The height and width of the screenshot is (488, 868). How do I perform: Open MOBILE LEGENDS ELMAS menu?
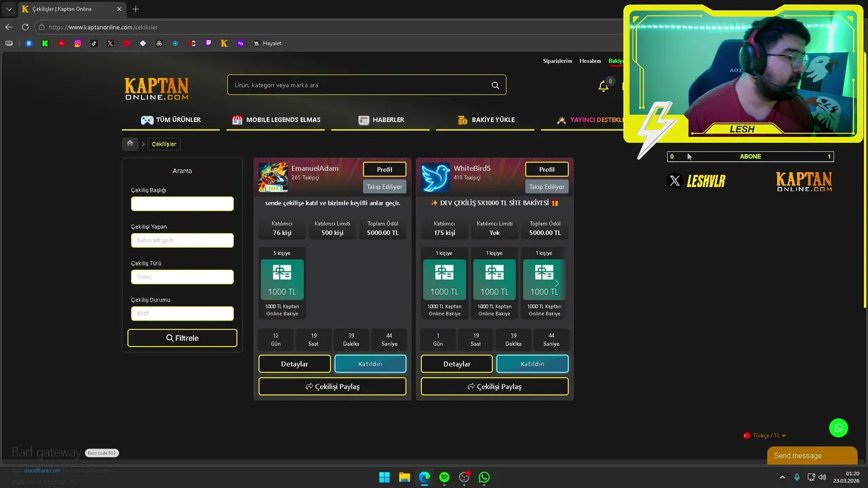coord(276,120)
